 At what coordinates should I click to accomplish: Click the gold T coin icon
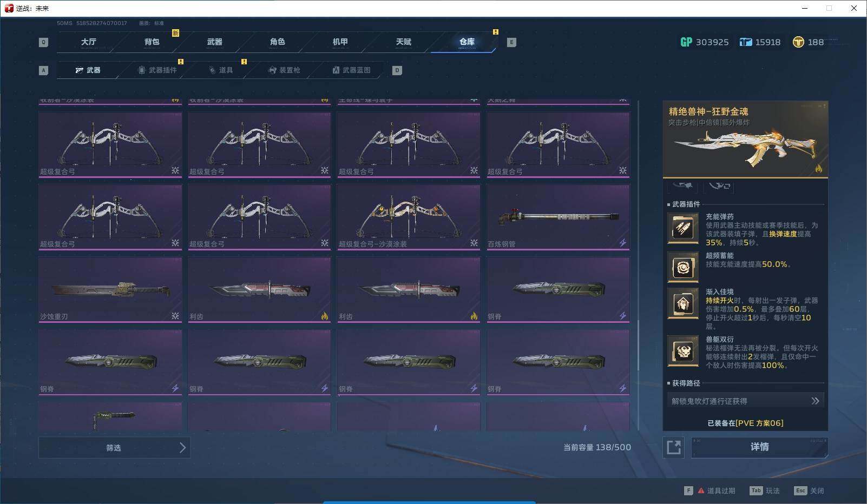click(x=798, y=42)
